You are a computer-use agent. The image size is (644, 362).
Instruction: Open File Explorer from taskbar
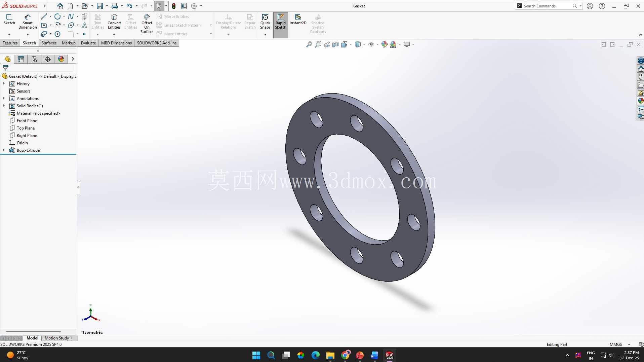330,355
